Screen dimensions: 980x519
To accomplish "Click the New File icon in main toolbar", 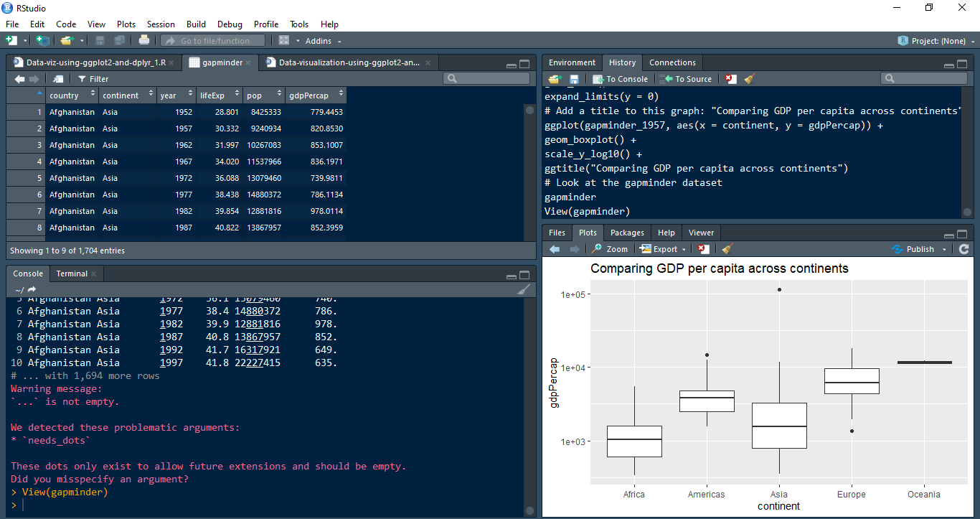I will pos(11,41).
